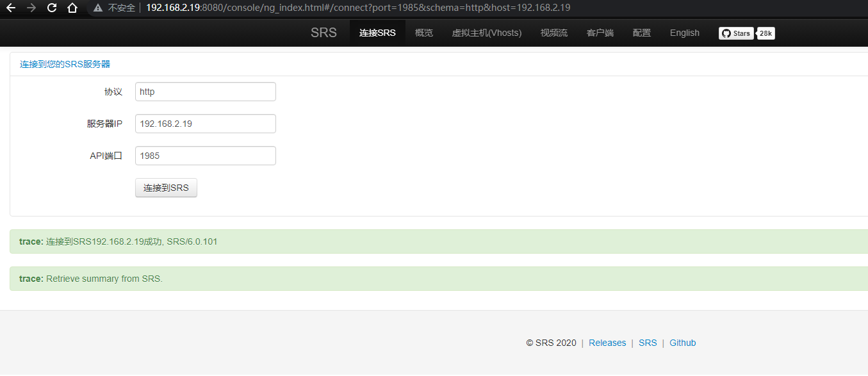The width and height of the screenshot is (868, 376).
Task: Go back with the browser back arrow
Action: coord(11,8)
